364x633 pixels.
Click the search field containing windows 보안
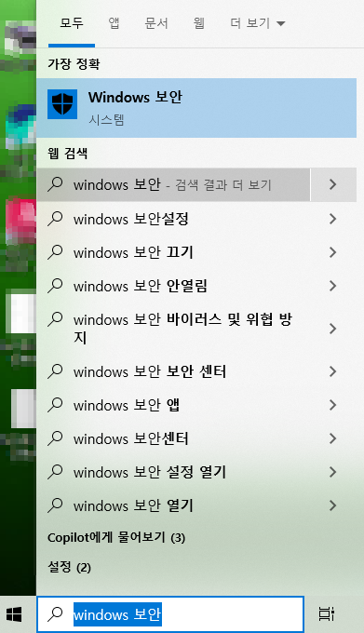click(170, 614)
